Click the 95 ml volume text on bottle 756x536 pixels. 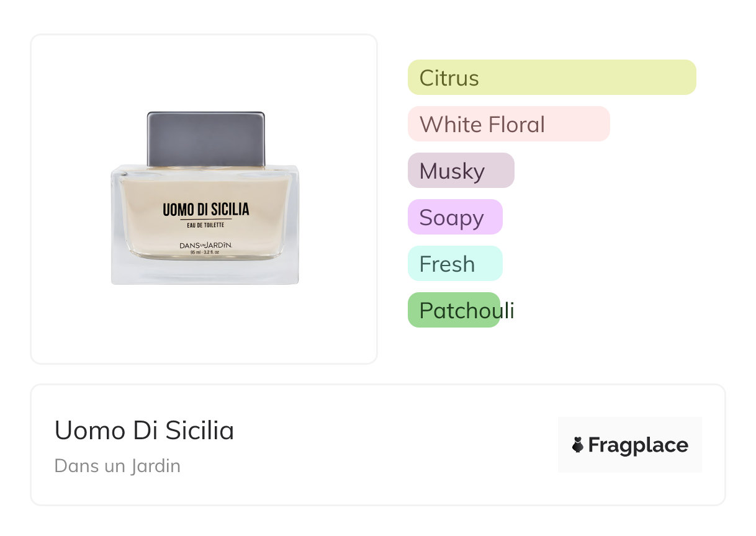[x=205, y=252]
